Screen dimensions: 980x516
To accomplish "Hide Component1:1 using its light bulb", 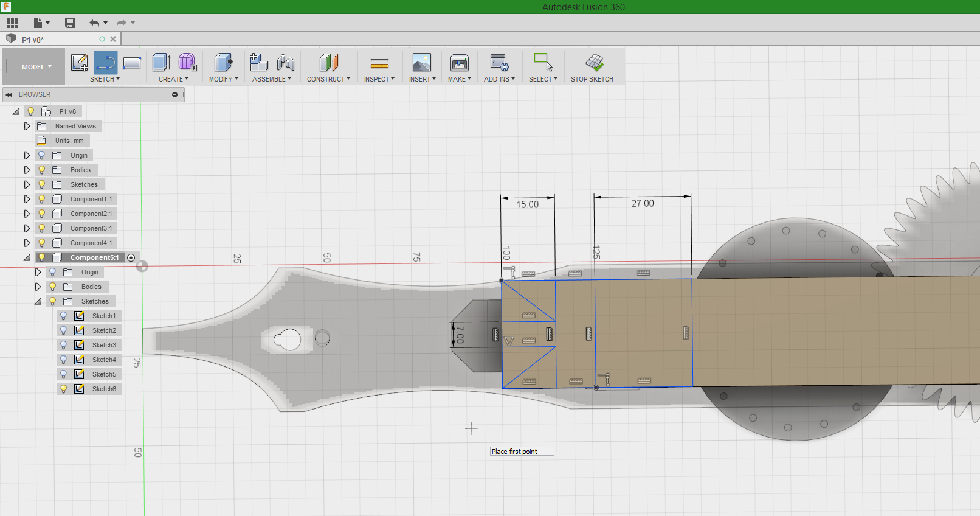I will tap(41, 199).
